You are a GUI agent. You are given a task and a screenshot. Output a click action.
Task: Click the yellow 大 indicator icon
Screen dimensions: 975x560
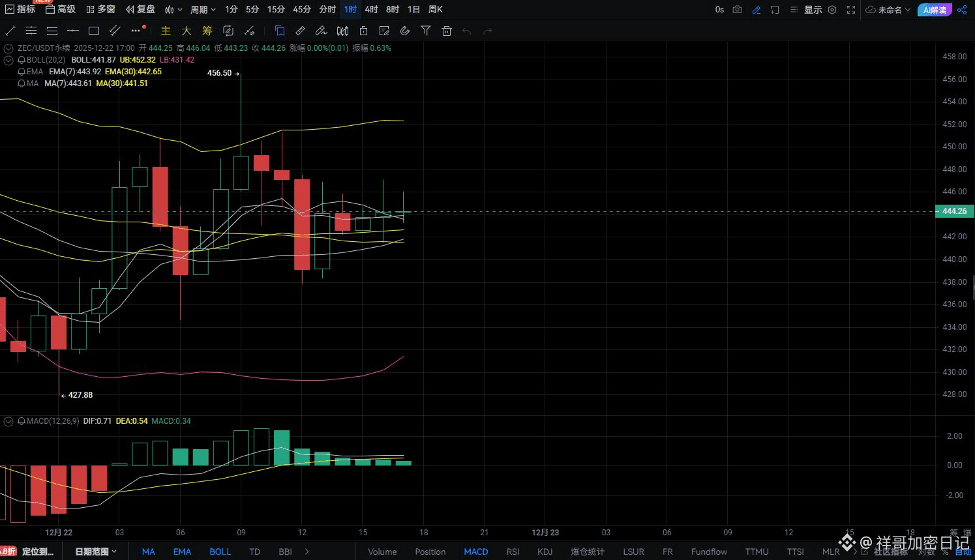pos(187,31)
